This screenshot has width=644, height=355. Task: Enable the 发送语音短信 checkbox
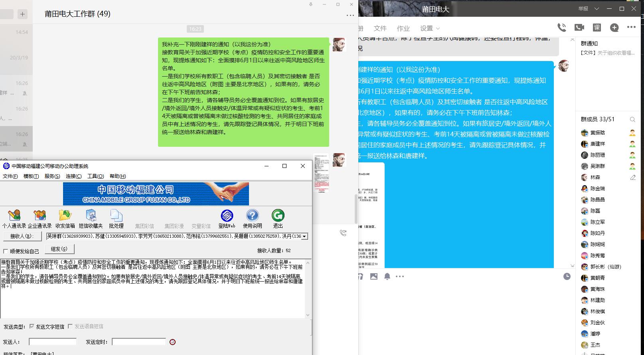pos(70,326)
